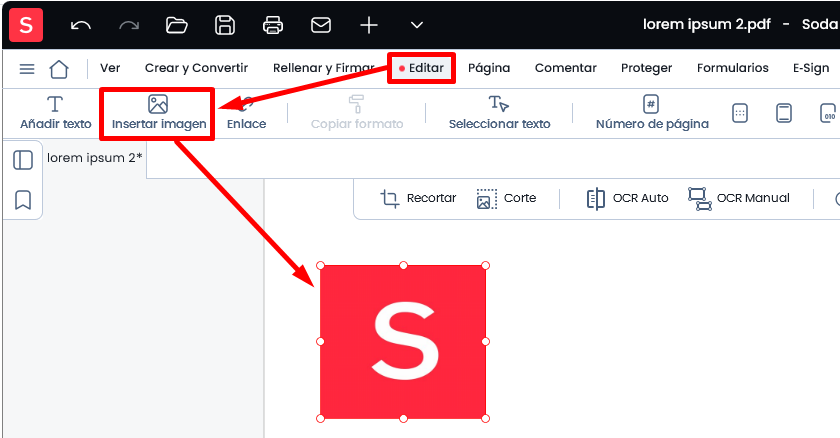Click the top-right handle of the image
840x438 pixels.
(x=485, y=266)
